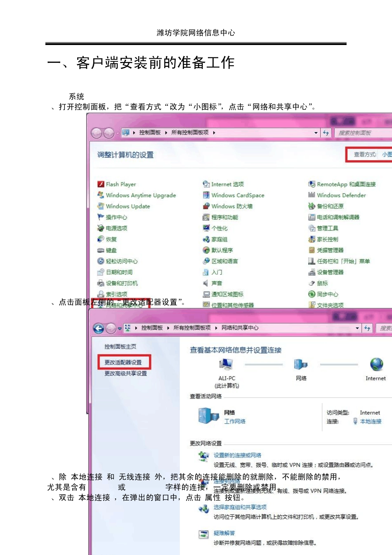Click 选择家庭组和共享选项 icon

[204, 509]
